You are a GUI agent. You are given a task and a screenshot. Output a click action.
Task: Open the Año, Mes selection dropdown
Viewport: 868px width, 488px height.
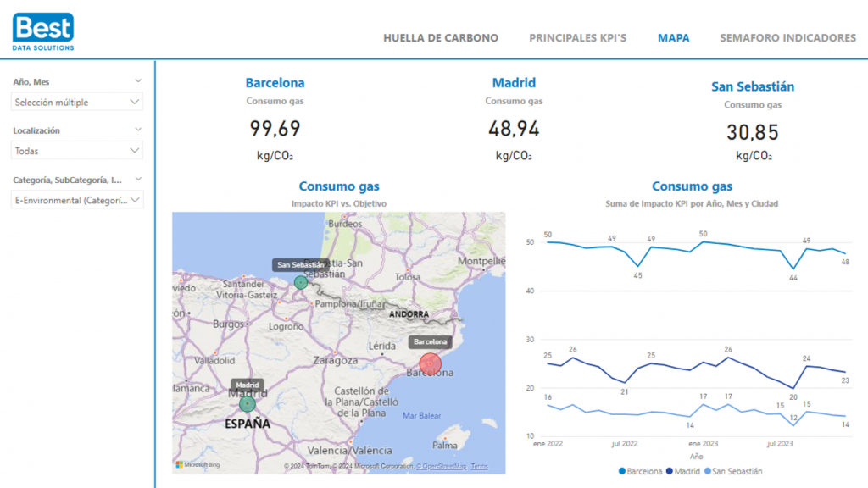click(x=77, y=102)
